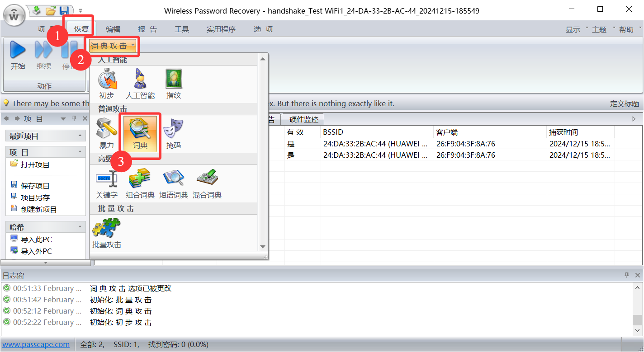
Task: Select the Hybrid dictionary (混合词典) icon
Action: [207, 178]
